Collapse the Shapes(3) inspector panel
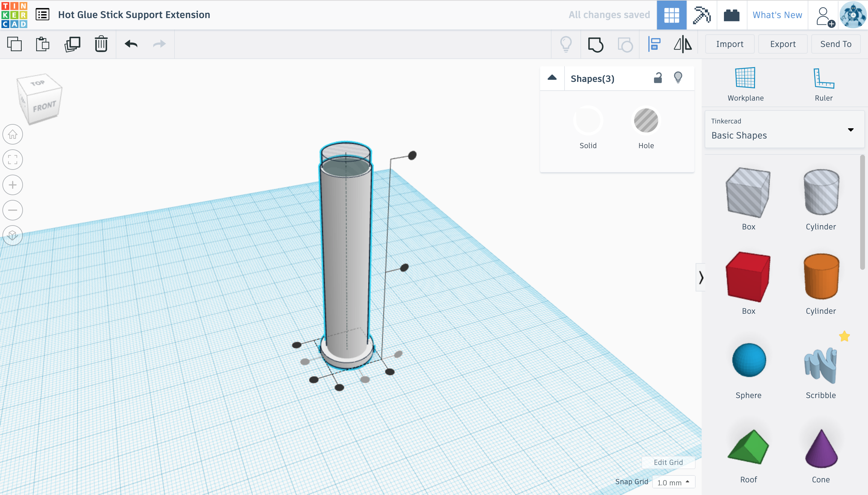Image resolution: width=868 pixels, height=495 pixels. [x=552, y=78]
